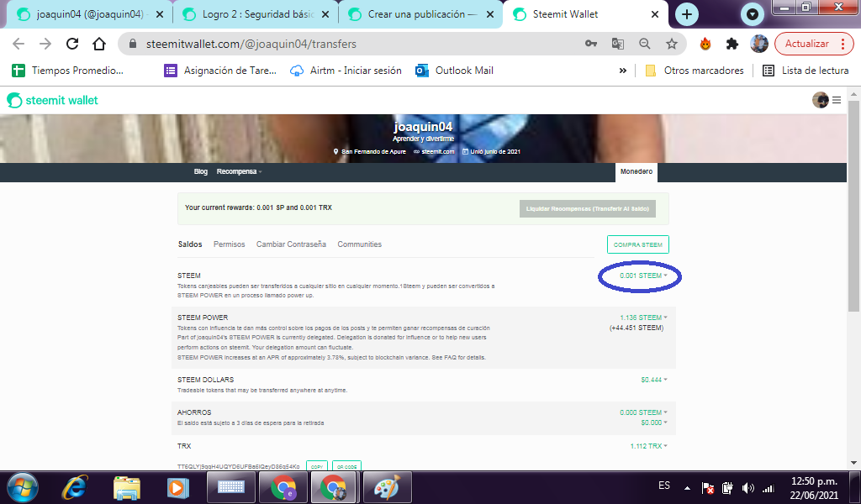Open Paint from the taskbar
This screenshot has width=861, height=504.
387,487
